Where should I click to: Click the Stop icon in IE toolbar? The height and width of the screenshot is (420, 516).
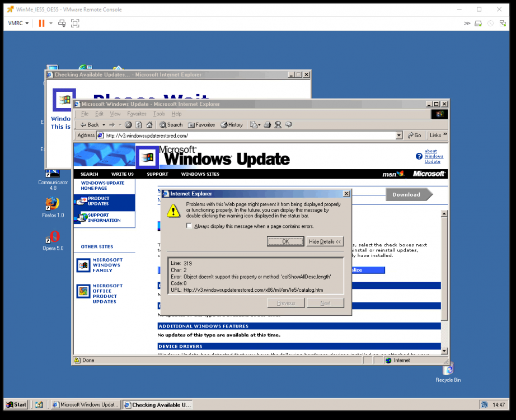(128, 125)
